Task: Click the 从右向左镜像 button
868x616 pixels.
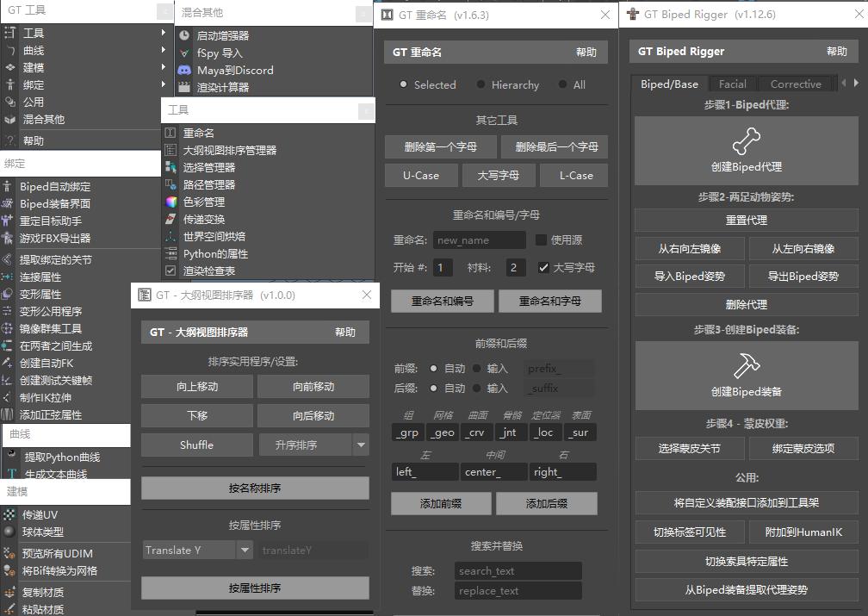Action: click(689, 249)
